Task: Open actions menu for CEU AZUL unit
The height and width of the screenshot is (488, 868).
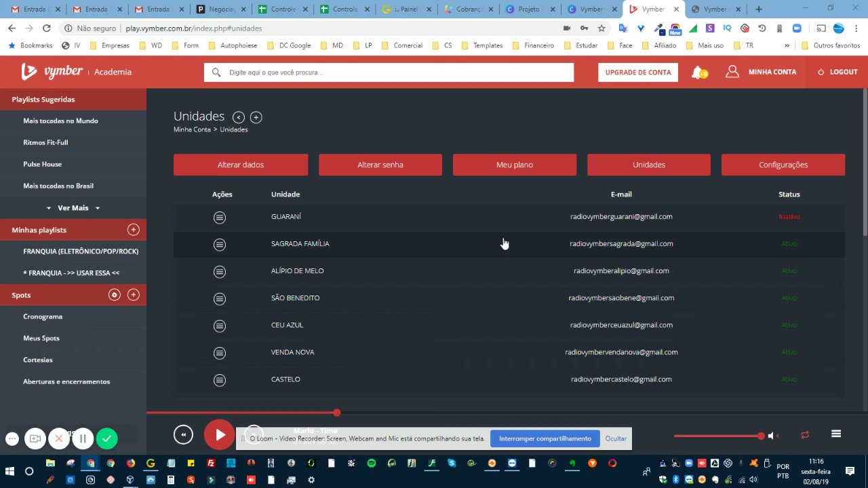Action: pyautogui.click(x=220, y=325)
